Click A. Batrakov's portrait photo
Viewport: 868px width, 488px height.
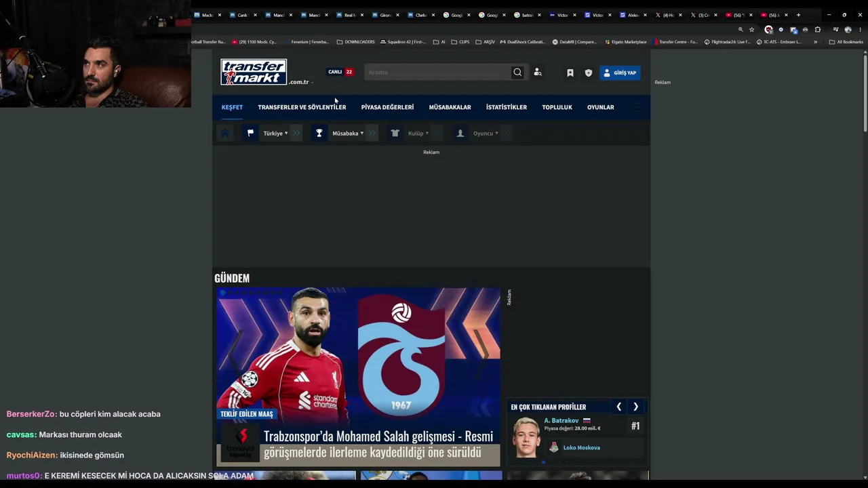[x=526, y=437]
